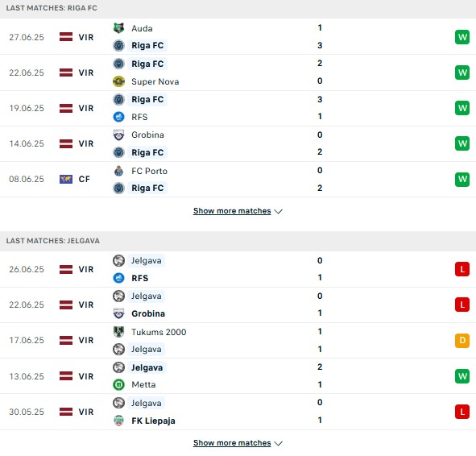Click the Tukums 2000 team crest
Viewport: 476px width, 456px height.
[118, 332]
